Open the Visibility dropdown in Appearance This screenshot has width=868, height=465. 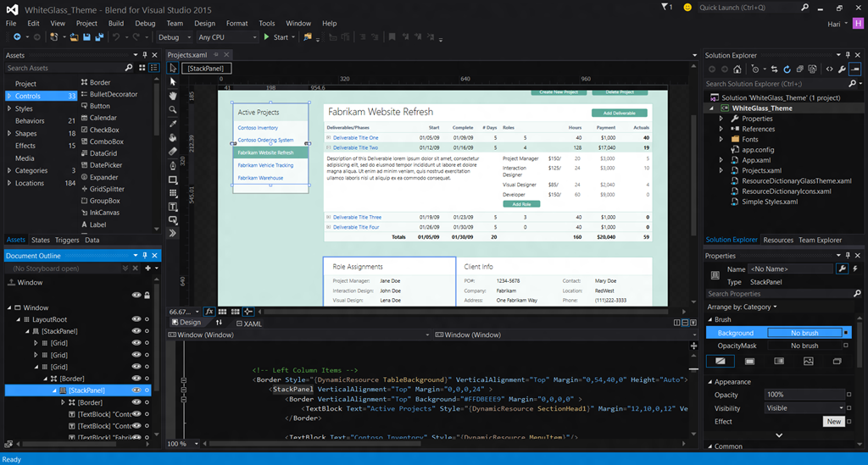[x=804, y=407]
